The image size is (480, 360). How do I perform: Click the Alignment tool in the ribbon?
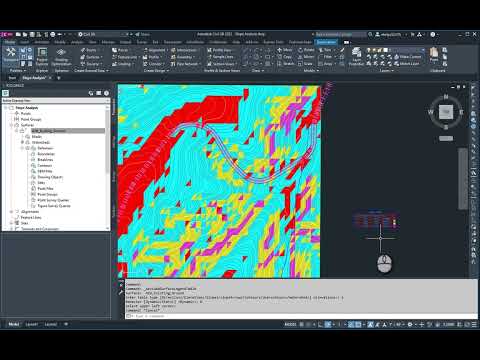pos(155,50)
